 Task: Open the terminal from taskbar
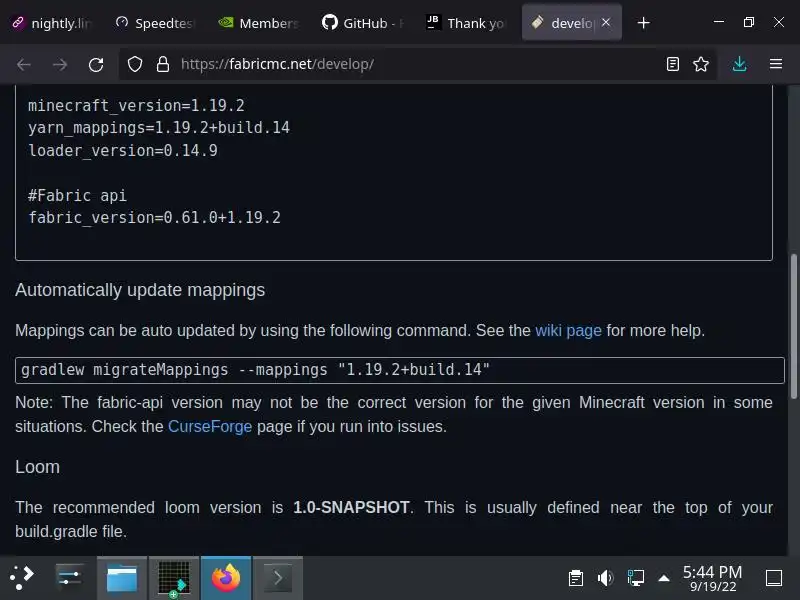(278, 578)
